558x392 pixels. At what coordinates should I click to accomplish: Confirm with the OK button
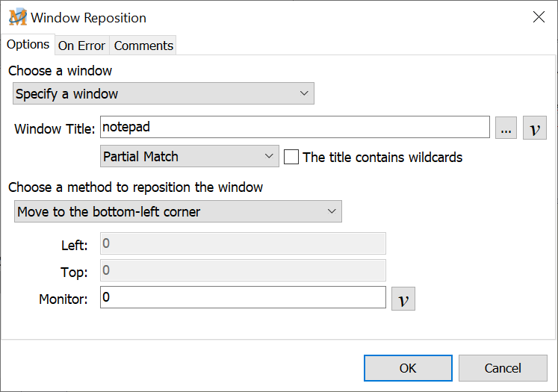(408, 367)
